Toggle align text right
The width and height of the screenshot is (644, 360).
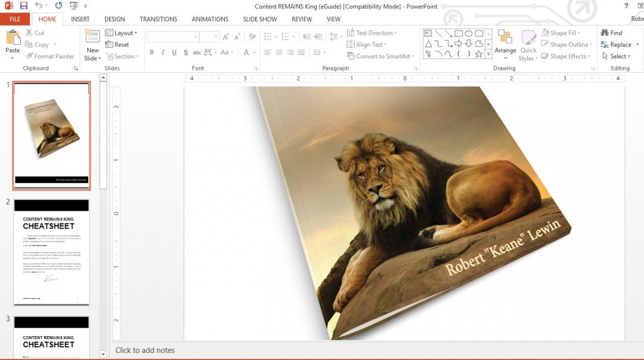[x=290, y=53]
